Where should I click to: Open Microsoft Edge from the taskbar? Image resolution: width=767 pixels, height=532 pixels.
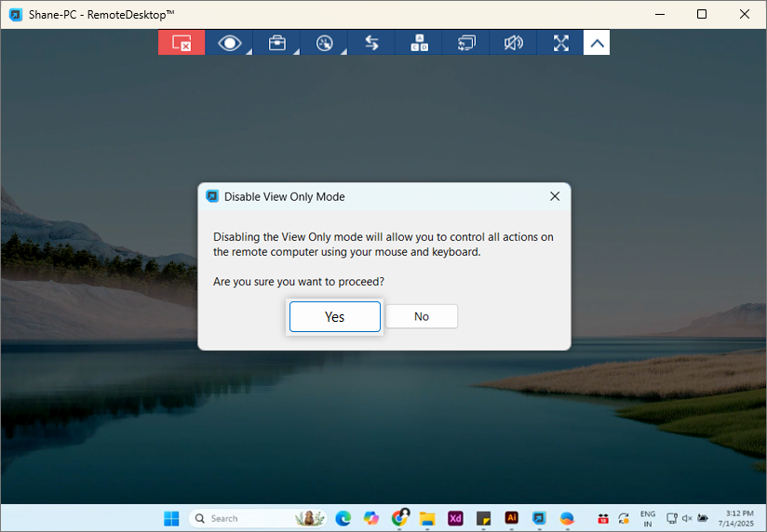343,518
